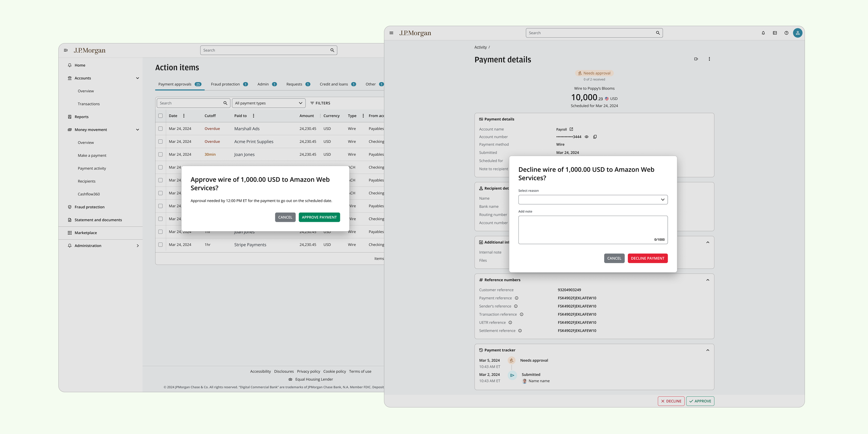
Task: Click the Payment reference info icon
Action: coord(516,298)
